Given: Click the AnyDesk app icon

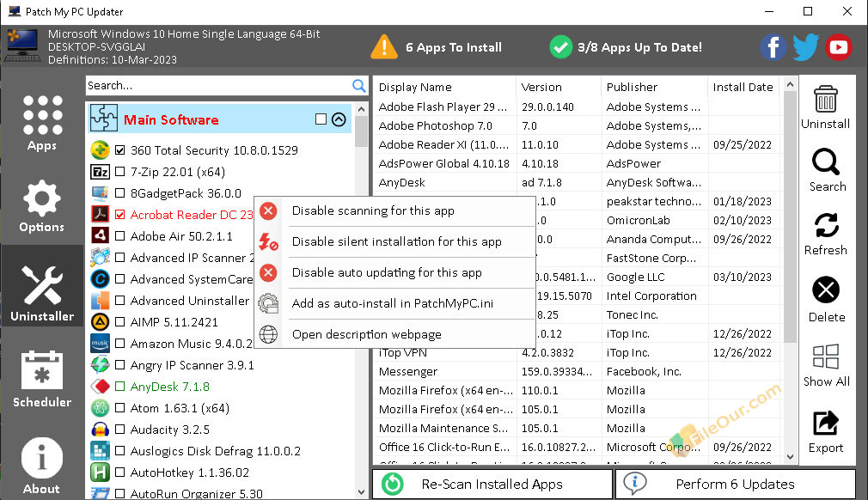Looking at the screenshot, I should [x=100, y=387].
